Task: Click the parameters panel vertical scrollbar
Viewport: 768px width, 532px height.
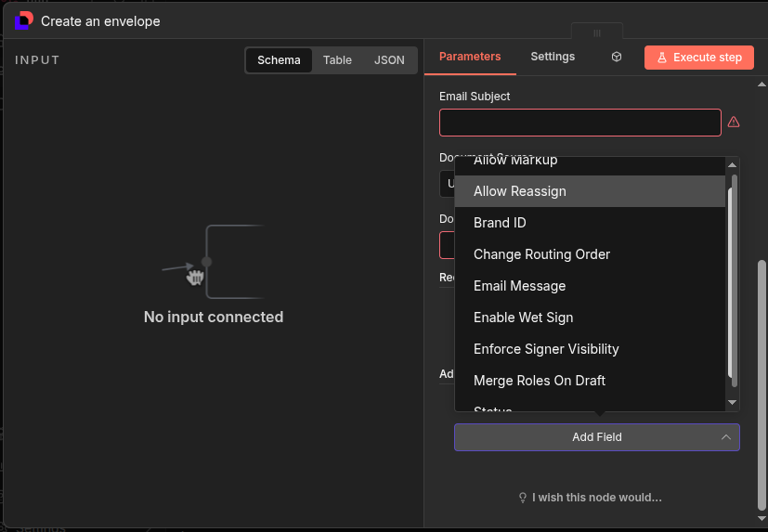Action: pyautogui.click(x=761, y=371)
